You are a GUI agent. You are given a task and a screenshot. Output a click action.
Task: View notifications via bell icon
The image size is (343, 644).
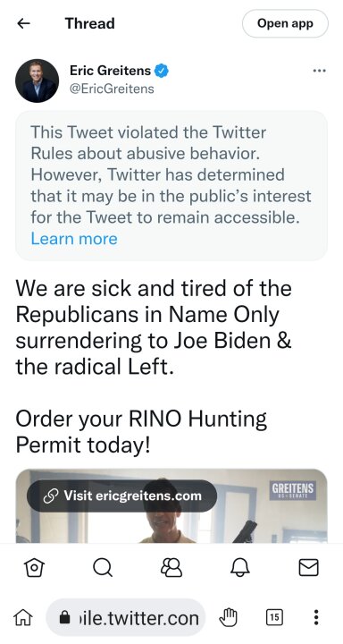(x=240, y=568)
